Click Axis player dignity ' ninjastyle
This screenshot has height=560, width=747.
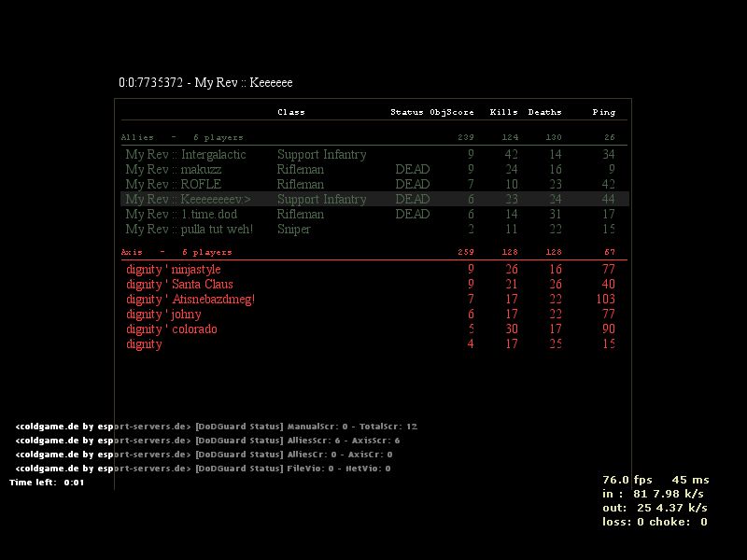tap(174, 270)
